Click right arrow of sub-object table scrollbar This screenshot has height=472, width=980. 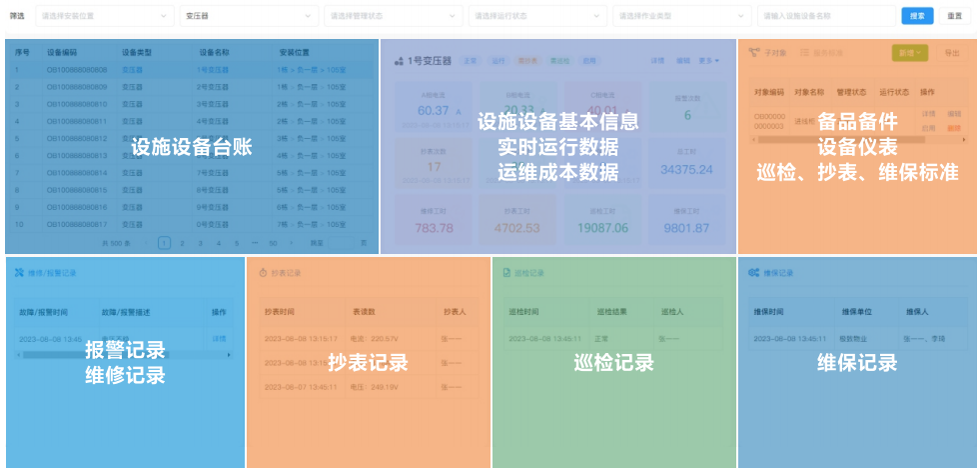[965, 140]
